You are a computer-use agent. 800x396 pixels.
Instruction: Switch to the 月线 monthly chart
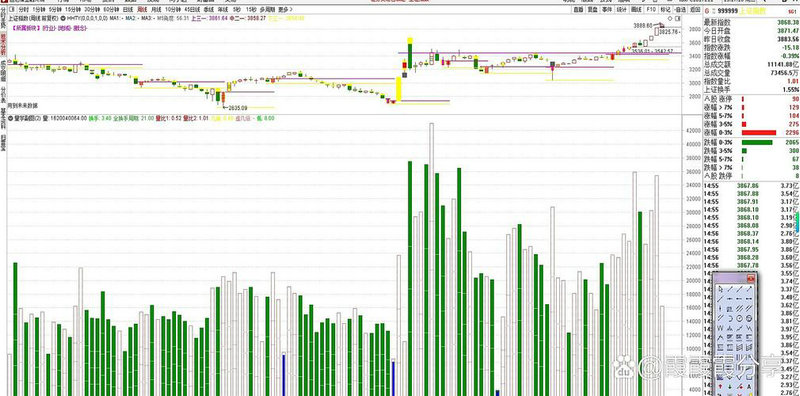tap(156, 9)
